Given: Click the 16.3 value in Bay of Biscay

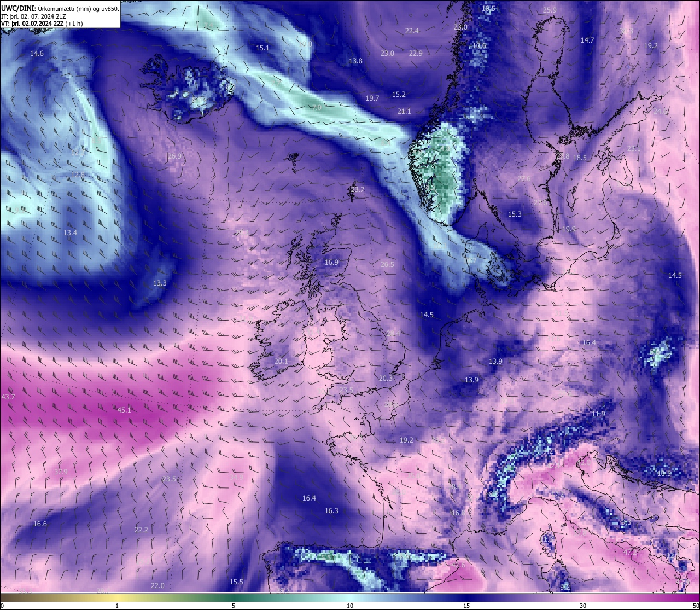Looking at the screenshot, I should (331, 510).
